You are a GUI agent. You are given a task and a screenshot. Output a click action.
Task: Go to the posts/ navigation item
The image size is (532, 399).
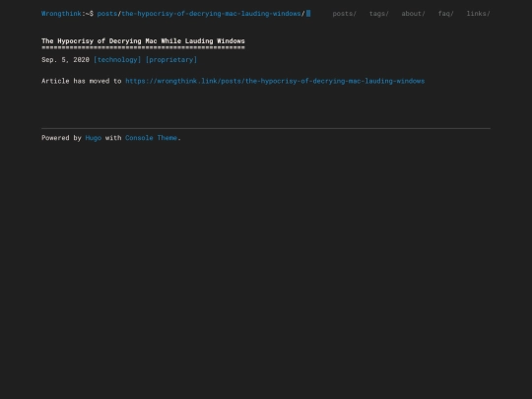click(x=345, y=14)
